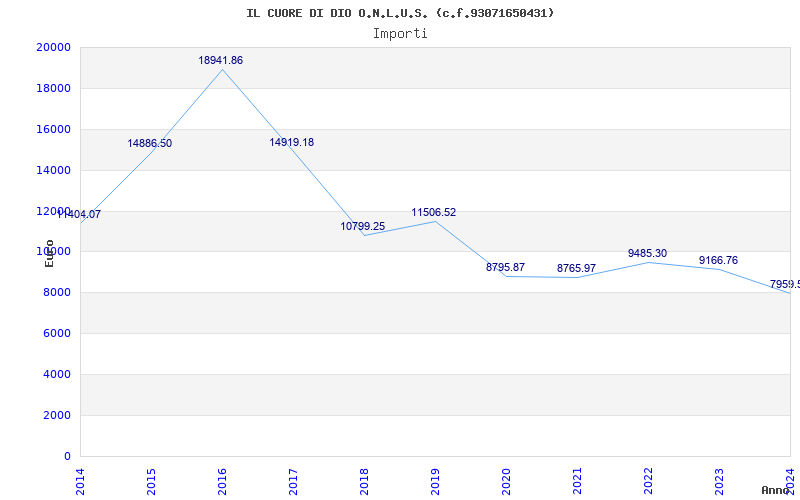Click the 2021 x-axis label
The width and height of the screenshot is (800, 500).
pyautogui.click(x=577, y=482)
